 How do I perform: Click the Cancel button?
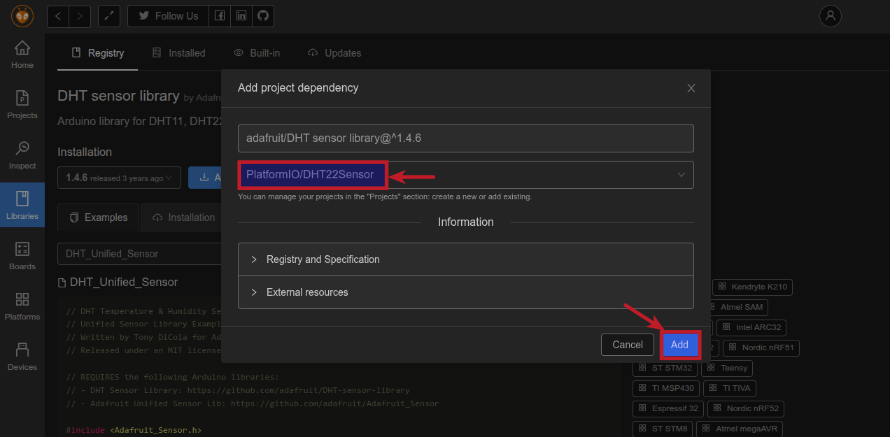(x=627, y=345)
